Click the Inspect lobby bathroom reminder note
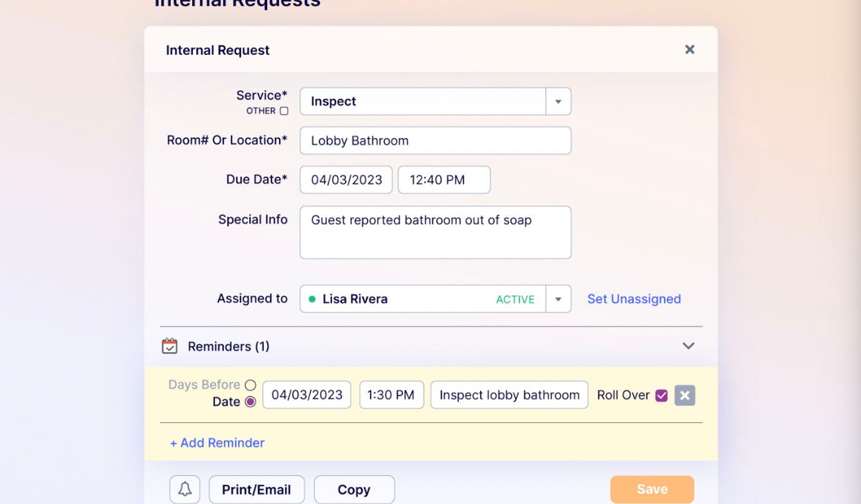This screenshot has height=504, width=861. pos(509,395)
